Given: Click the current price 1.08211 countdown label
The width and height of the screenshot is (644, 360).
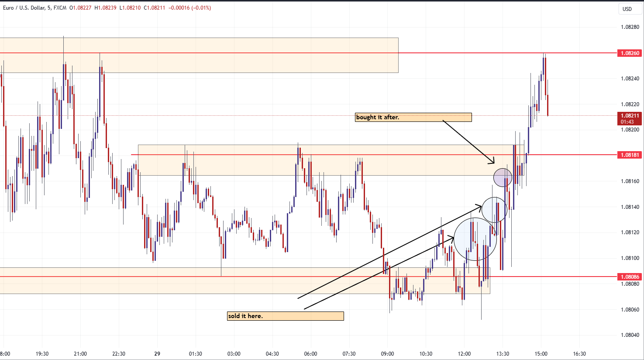Looking at the screenshot, I should point(629,118).
